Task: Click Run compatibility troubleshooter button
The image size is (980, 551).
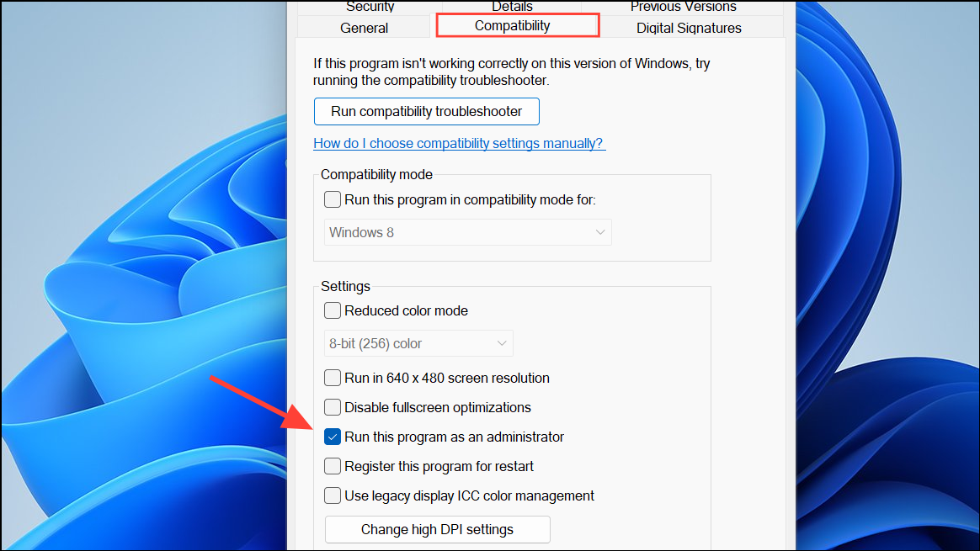Action: coord(426,111)
